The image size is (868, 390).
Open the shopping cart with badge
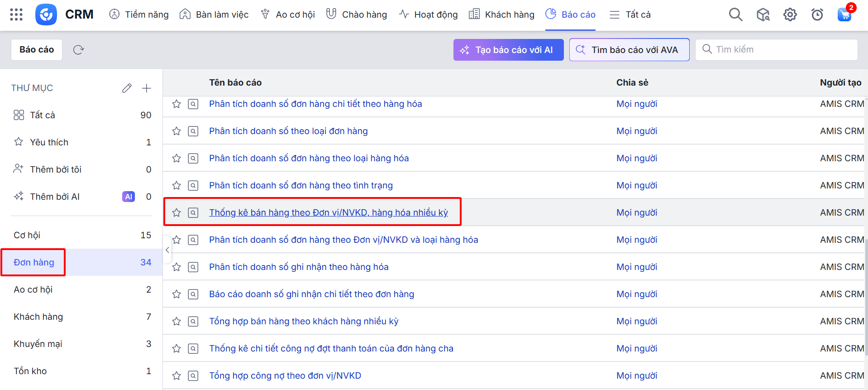(x=844, y=14)
